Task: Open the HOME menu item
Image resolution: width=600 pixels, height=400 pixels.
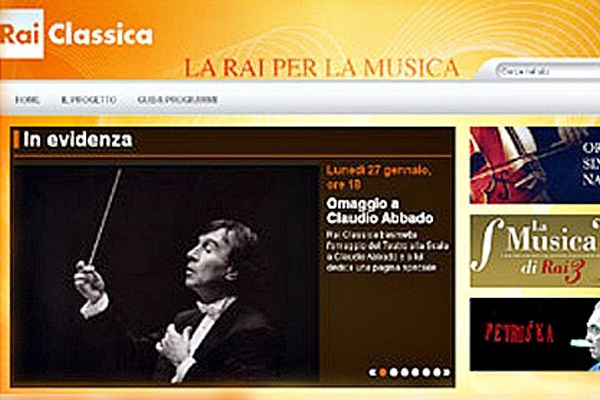Action: 27,100
